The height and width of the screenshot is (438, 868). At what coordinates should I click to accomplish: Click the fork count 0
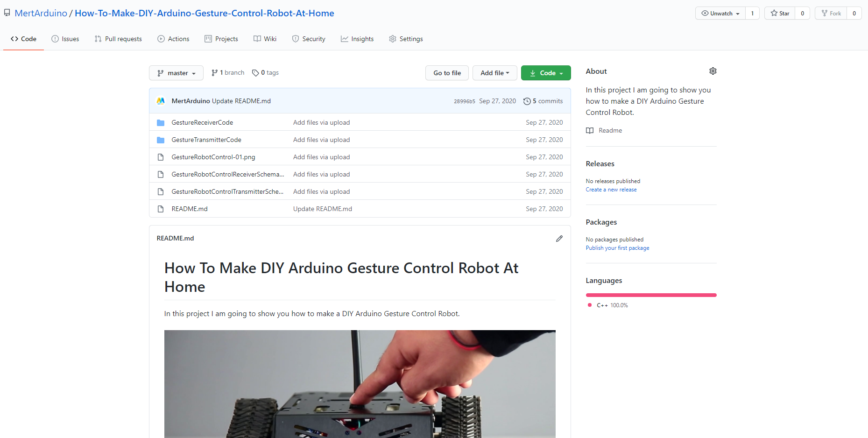tap(854, 14)
